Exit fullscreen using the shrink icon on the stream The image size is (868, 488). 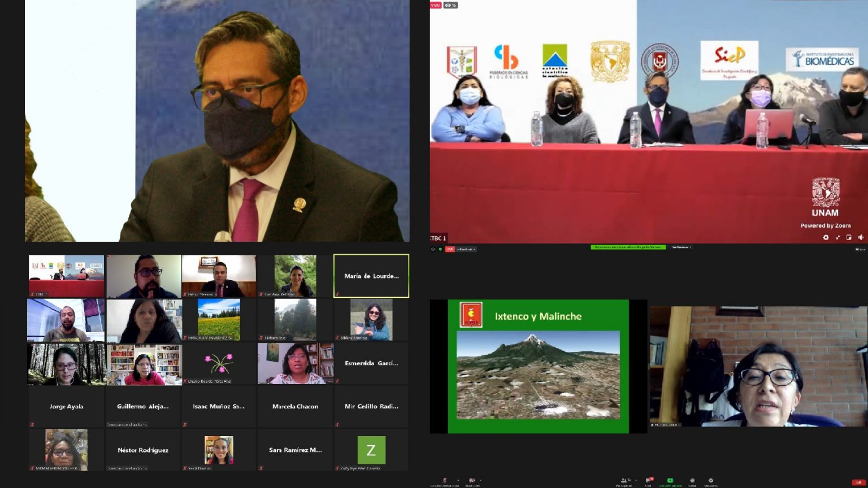(838, 237)
